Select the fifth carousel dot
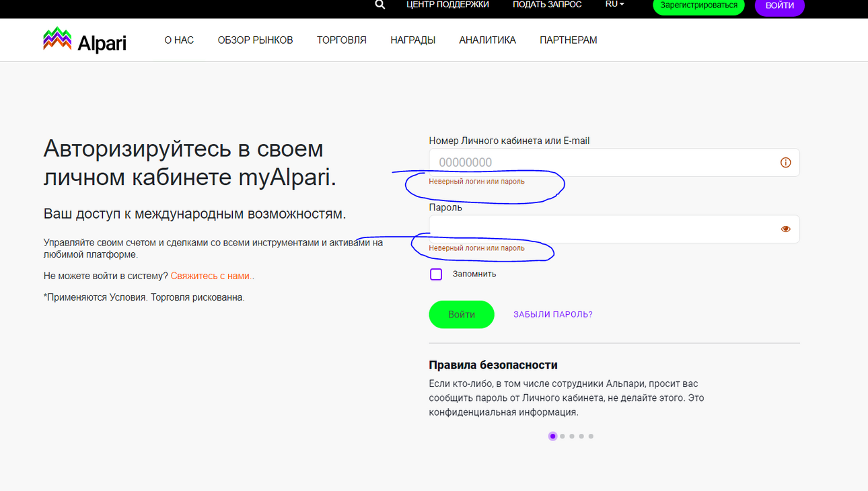This screenshot has height=491, width=868. [x=591, y=437]
